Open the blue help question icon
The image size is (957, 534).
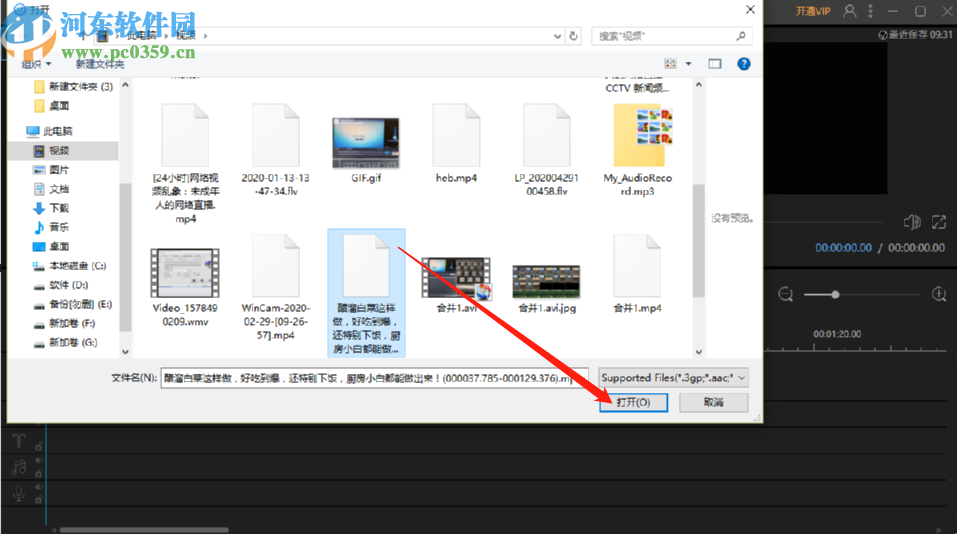click(743, 63)
